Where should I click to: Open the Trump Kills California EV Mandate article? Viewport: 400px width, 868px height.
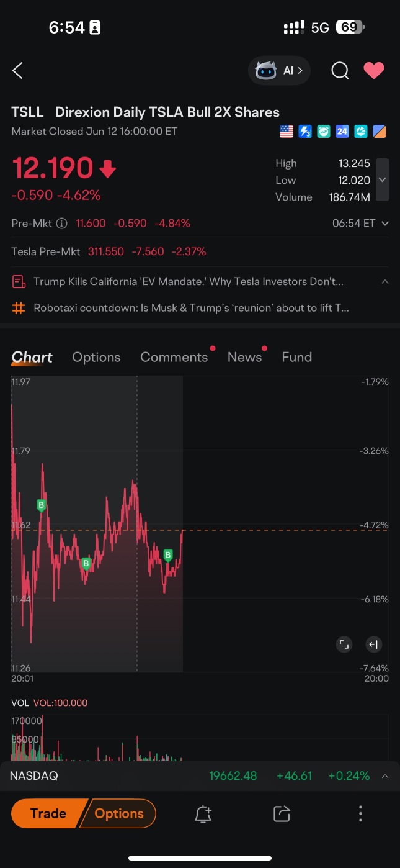[x=188, y=282]
